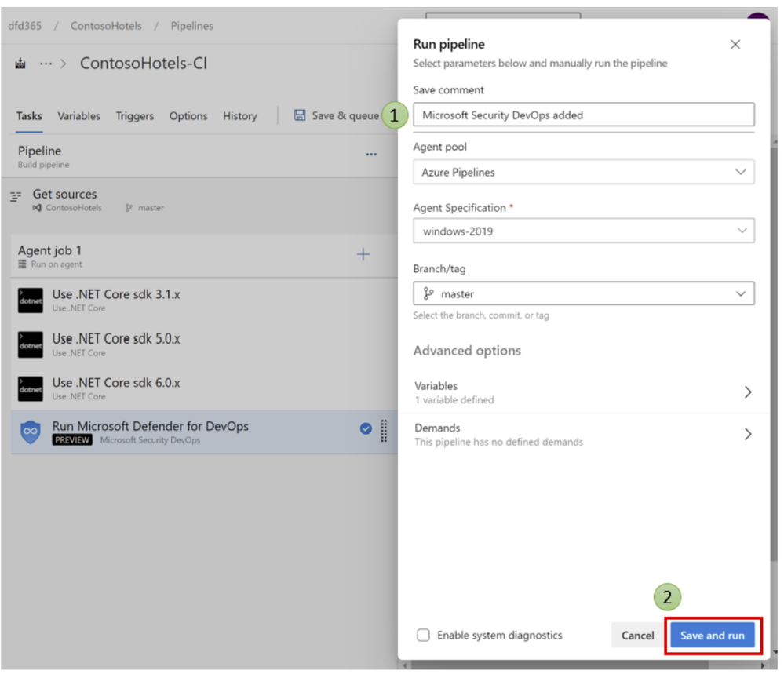The height and width of the screenshot is (674, 784).
Task: Click the '1 variable defined' text
Action: 454,400
